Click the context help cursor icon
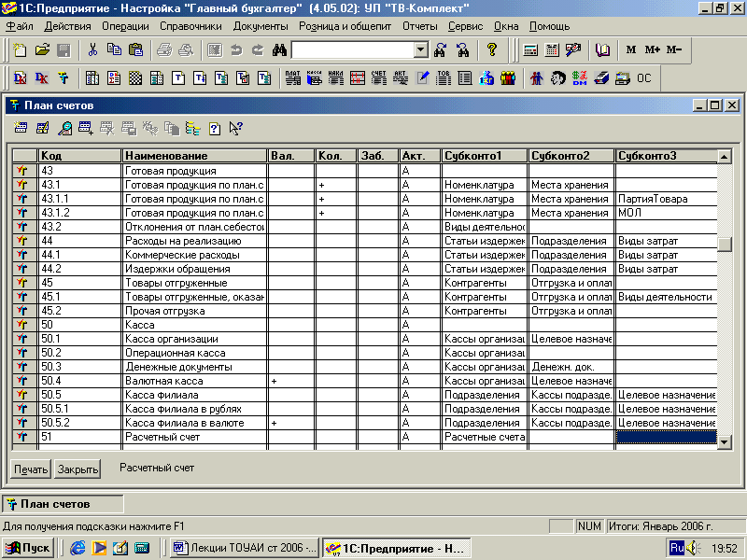The height and width of the screenshot is (560, 747). pos(236,128)
